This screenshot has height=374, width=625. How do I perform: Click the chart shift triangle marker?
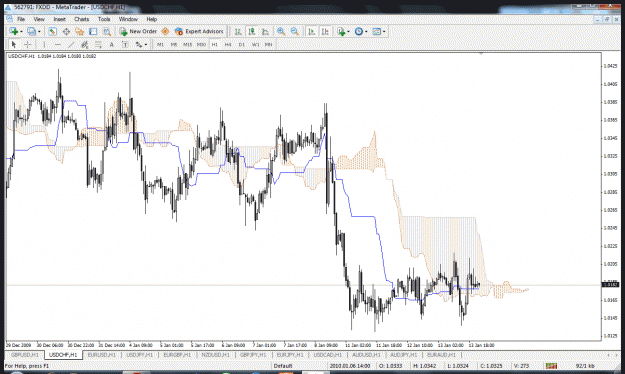pyautogui.click(x=481, y=53)
